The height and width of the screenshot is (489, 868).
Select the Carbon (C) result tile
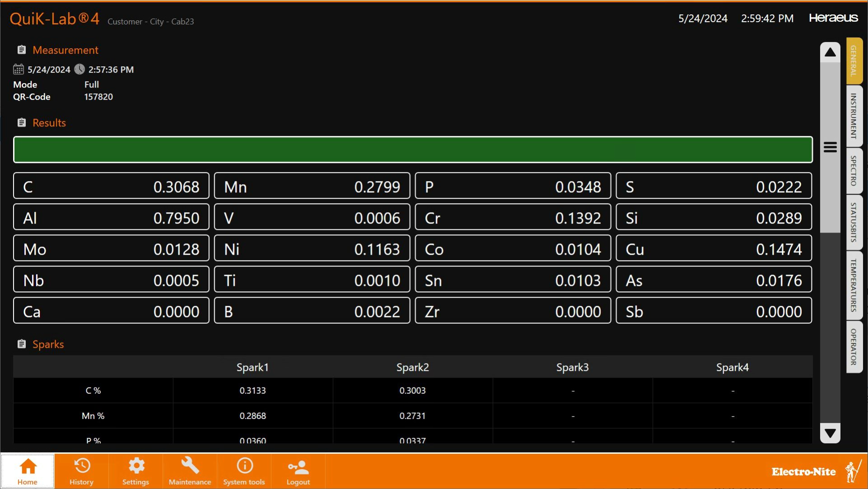click(111, 186)
